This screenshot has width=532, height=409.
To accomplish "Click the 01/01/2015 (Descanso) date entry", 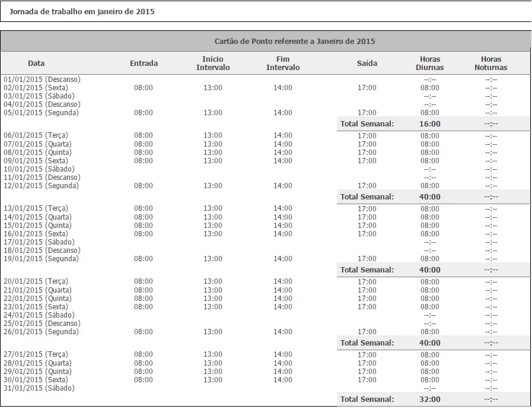I will click(42, 79).
